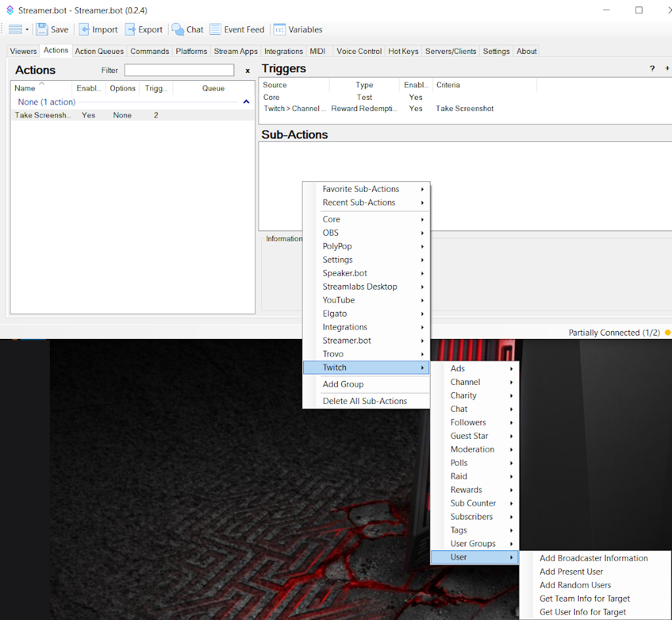Open the Event Feed icon
Viewport: 672px width, 620px height.
click(x=215, y=30)
